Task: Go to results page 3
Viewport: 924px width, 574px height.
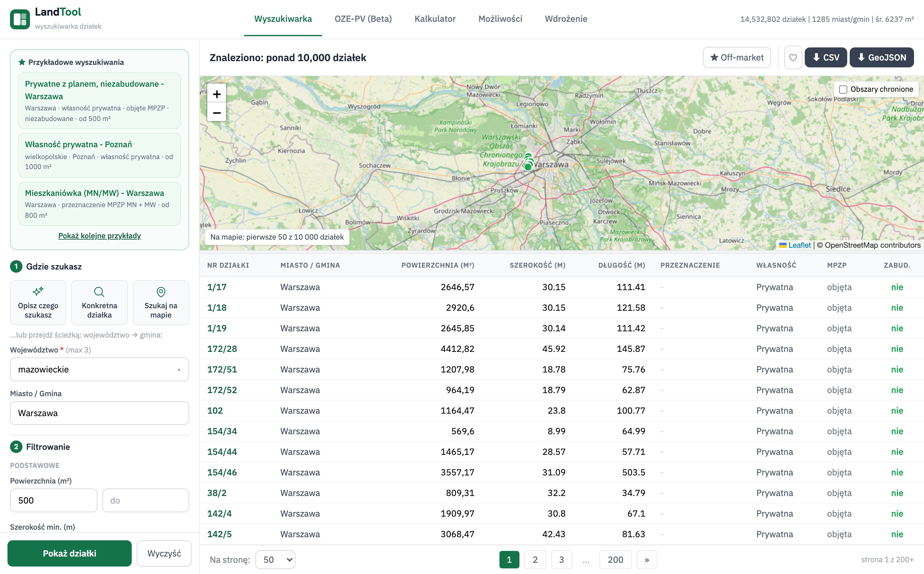Action: coord(561,560)
